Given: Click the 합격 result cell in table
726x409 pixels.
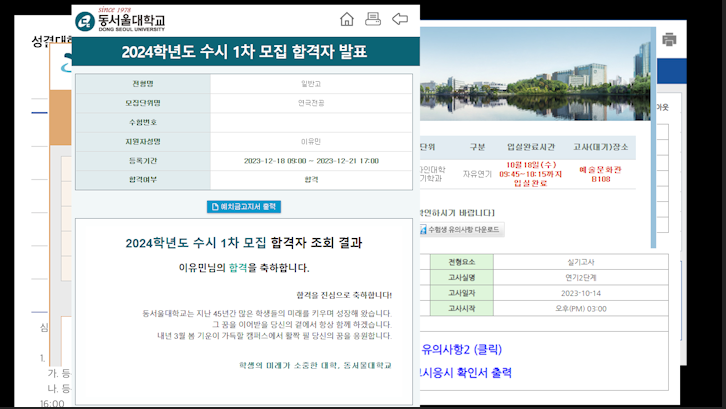Looking at the screenshot, I should (x=311, y=180).
